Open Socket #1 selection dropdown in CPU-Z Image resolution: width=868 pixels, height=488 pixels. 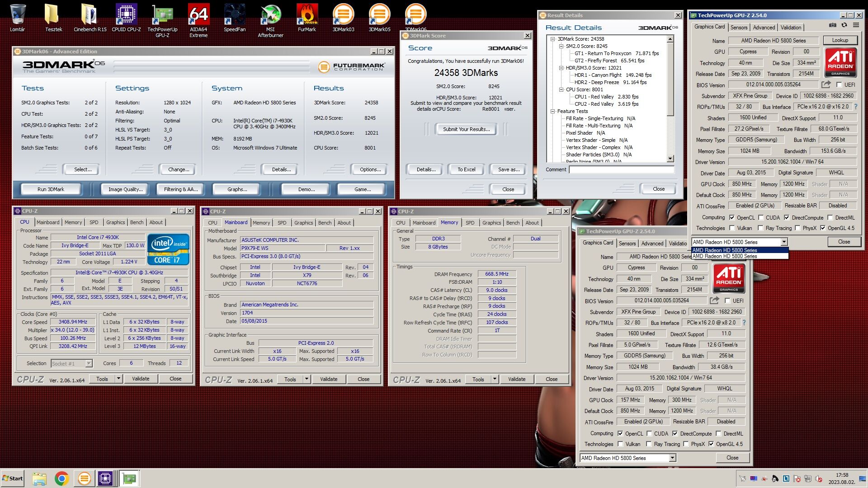click(x=89, y=363)
